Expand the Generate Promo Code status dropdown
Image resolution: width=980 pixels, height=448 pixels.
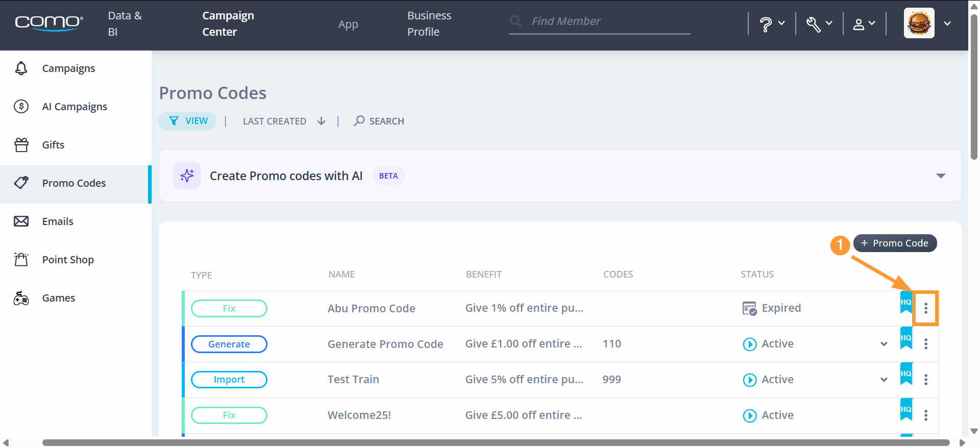coord(884,344)
